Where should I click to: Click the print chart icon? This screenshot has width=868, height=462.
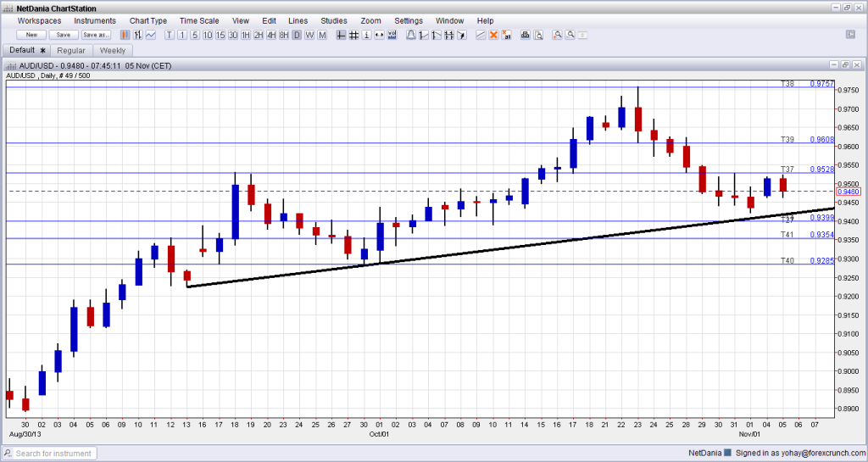click(525, 35)
